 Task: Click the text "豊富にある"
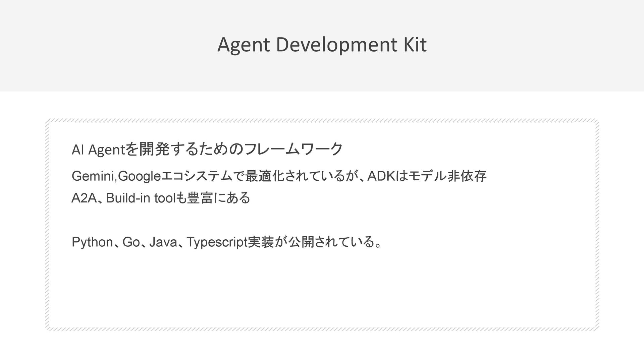(x=218, y=198)
